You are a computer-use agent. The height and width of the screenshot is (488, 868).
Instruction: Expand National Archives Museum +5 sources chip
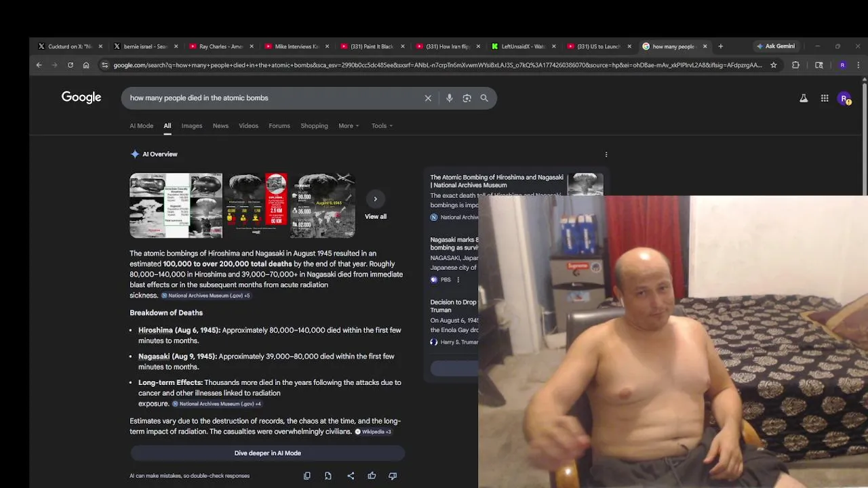pos(205,296)
